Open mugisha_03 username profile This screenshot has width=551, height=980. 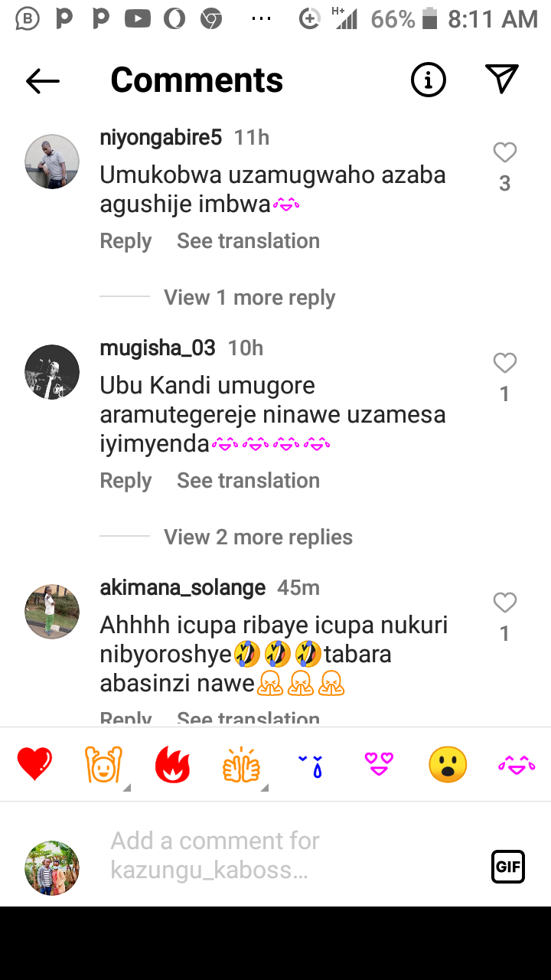(x=158, y=348)
